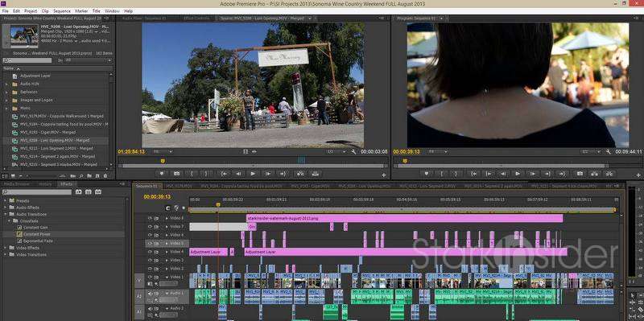The image size is (644, 321).
Task: Open the Clip menu
Action: tap(45, 11)
